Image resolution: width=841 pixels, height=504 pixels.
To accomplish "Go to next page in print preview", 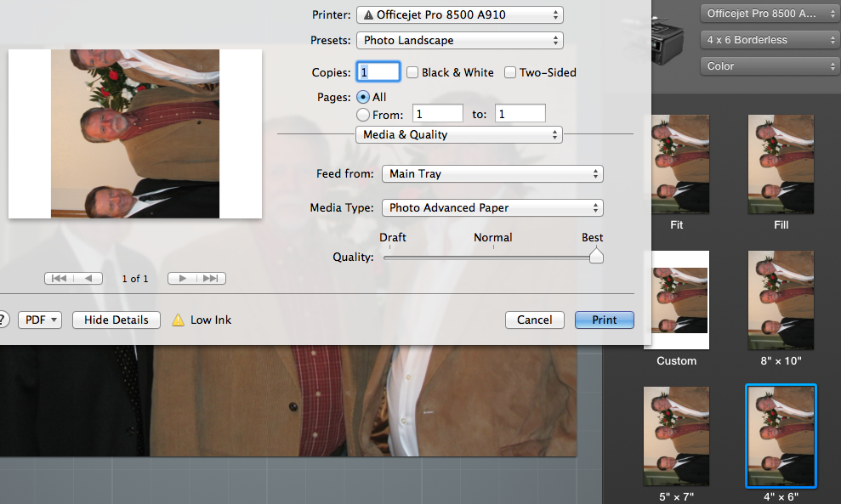I will tap(182, 278).
